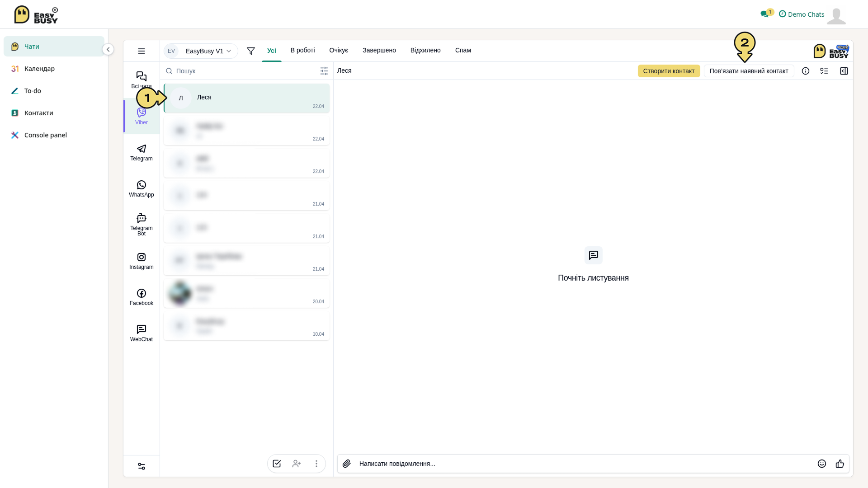868x488 pixels.
Task: Collapse the left navigation sidebar
Action: pos(108,49)
